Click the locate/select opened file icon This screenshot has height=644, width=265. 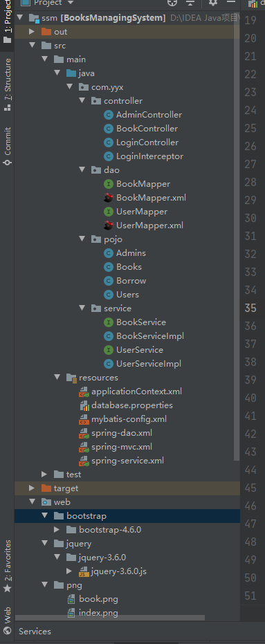pos(172,3)
